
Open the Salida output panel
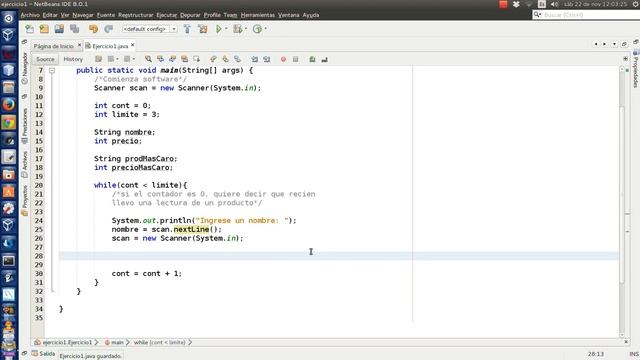point(44,353)
